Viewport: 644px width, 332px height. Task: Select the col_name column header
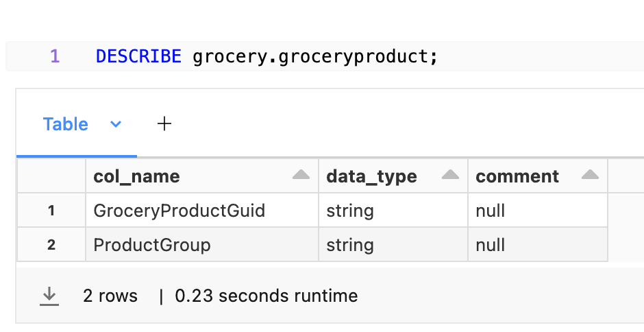click(x=137, y=176)
